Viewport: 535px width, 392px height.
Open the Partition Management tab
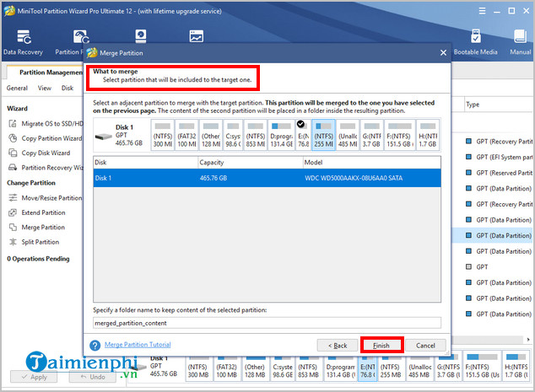coord(51,72)
